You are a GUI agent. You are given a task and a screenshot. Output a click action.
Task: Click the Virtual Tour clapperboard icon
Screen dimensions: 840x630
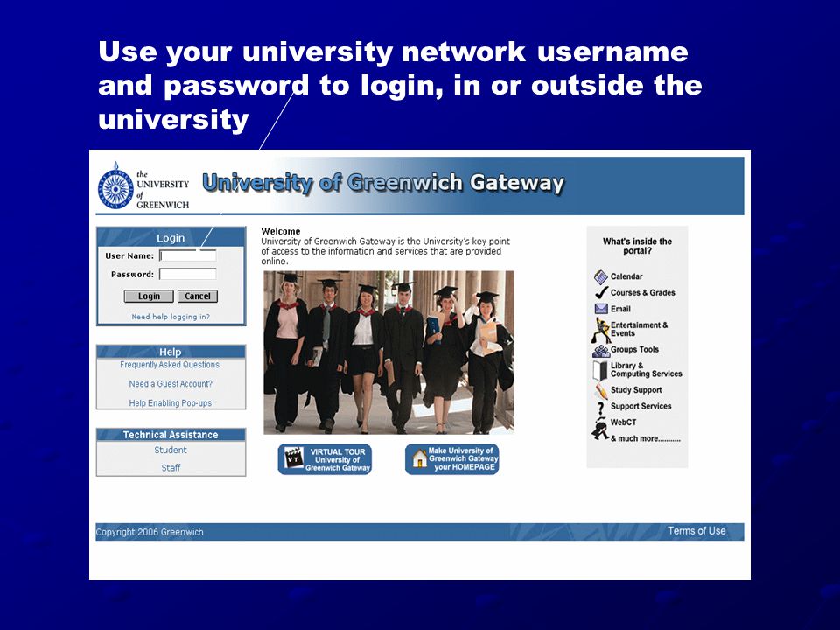coord(294,458)
